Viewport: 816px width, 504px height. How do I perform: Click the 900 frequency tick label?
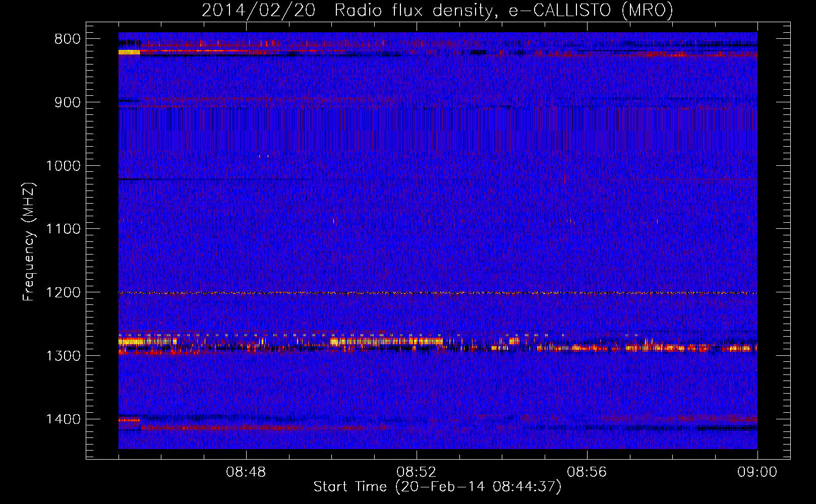68,102
